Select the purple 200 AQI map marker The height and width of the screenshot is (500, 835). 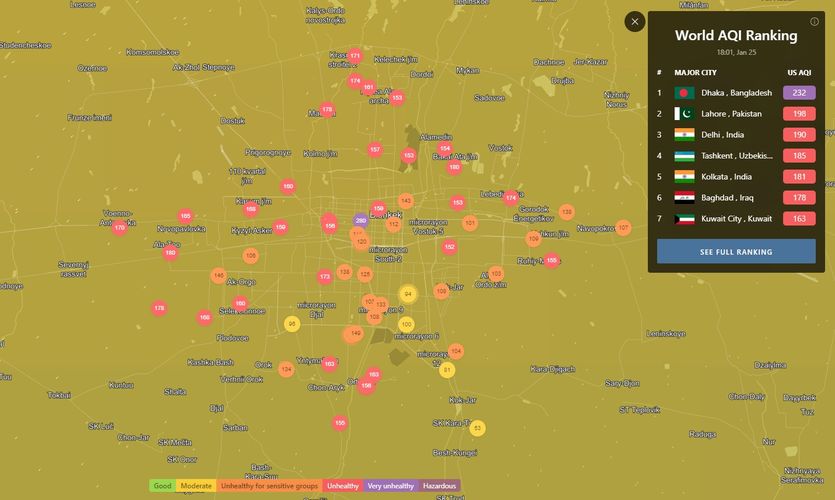(x=361, y=220)
